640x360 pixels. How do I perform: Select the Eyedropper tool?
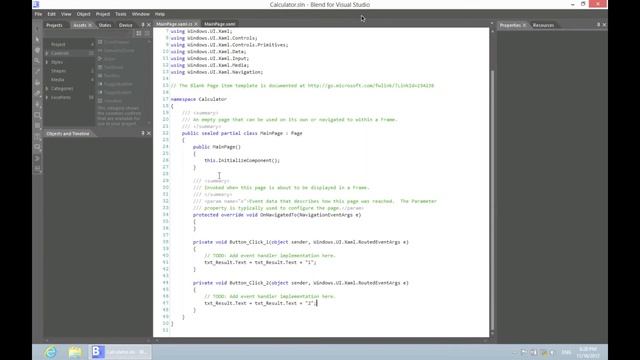pos(38,72)
